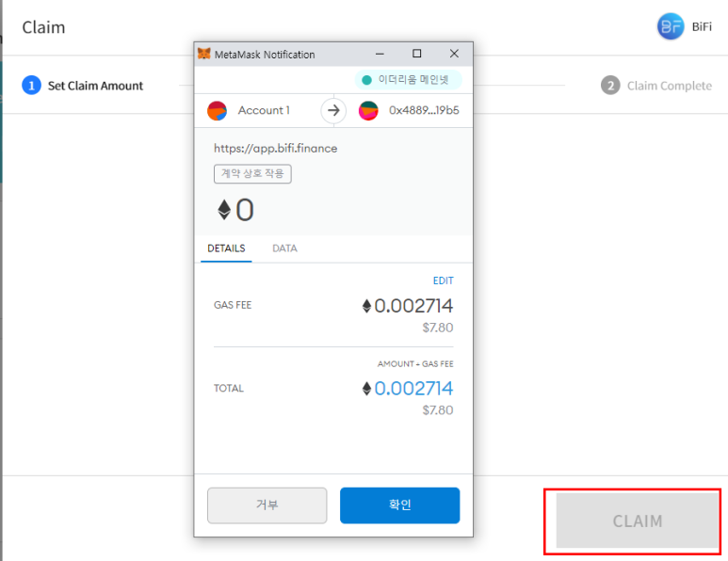
Task: Close the MetaMask Notification window
Action: pos(454,54)
